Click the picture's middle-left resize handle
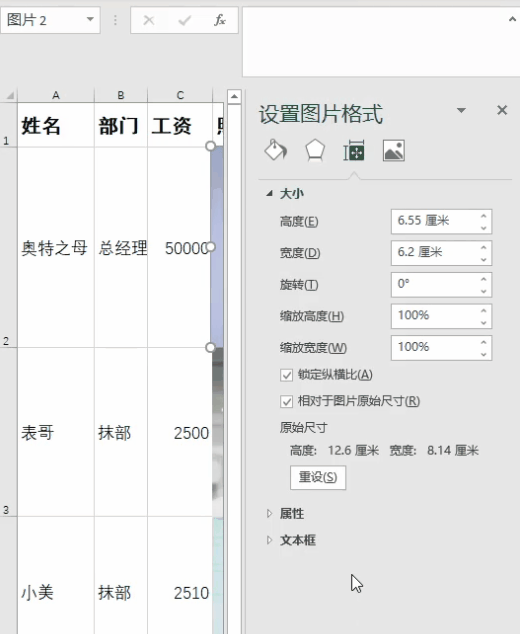Viewport: 520px width, 634px height. coord(210,247)
